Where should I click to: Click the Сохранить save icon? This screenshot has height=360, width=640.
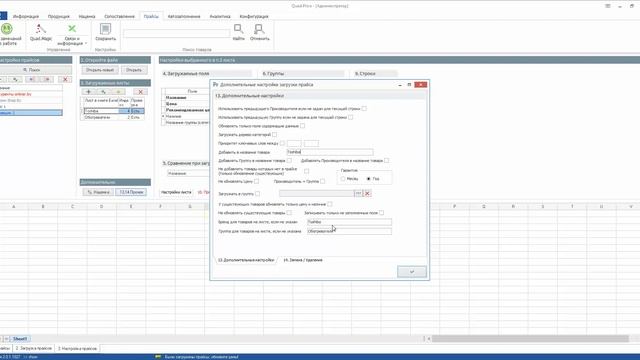[x=105, y=29]
